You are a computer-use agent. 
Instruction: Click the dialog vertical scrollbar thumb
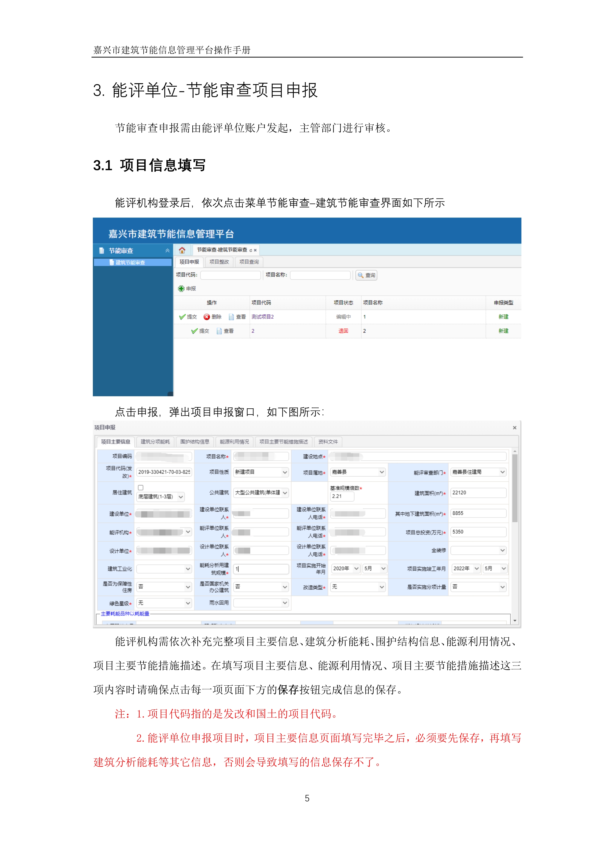click(514, 488)
